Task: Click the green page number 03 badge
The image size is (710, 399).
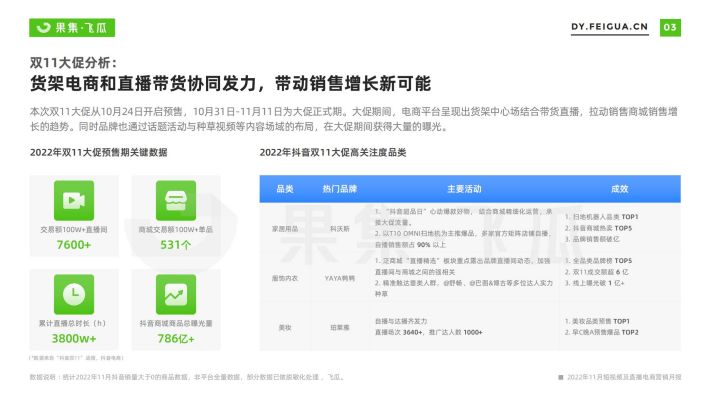Action: [x=670, y=28]
